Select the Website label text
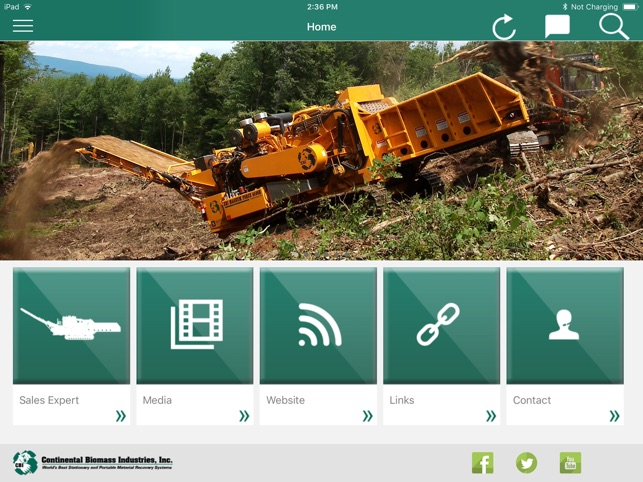This screenshot has width=643, height=482. (285, 400)
